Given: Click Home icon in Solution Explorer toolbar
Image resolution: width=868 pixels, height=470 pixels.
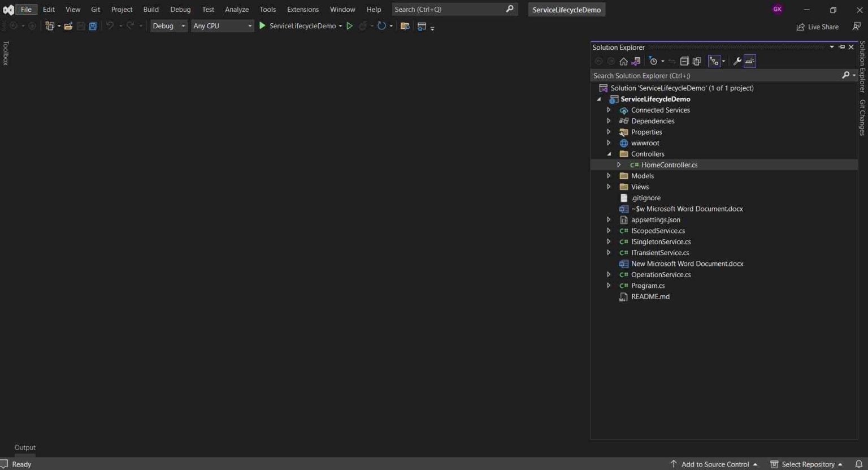Looking at the screenshot, I should point(623,61).
